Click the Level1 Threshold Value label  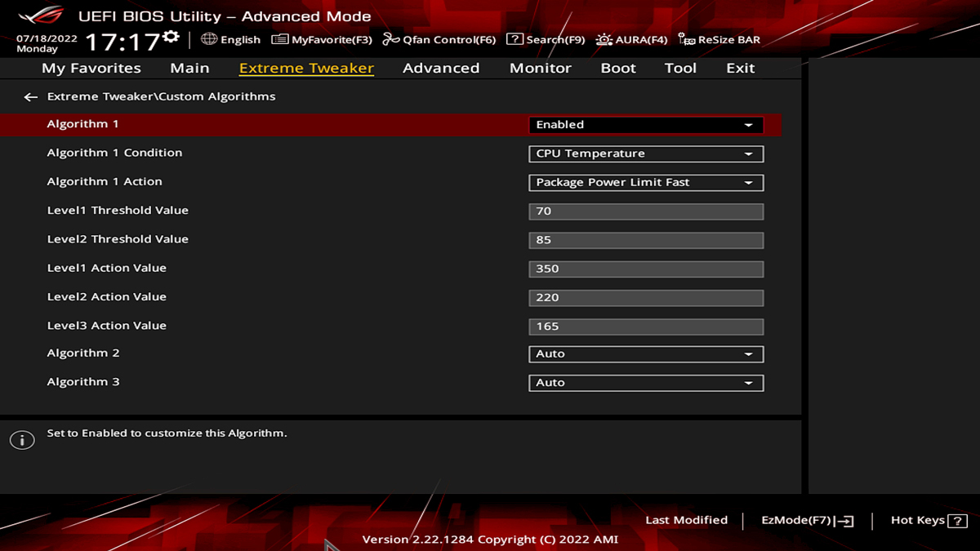[118, 211]
